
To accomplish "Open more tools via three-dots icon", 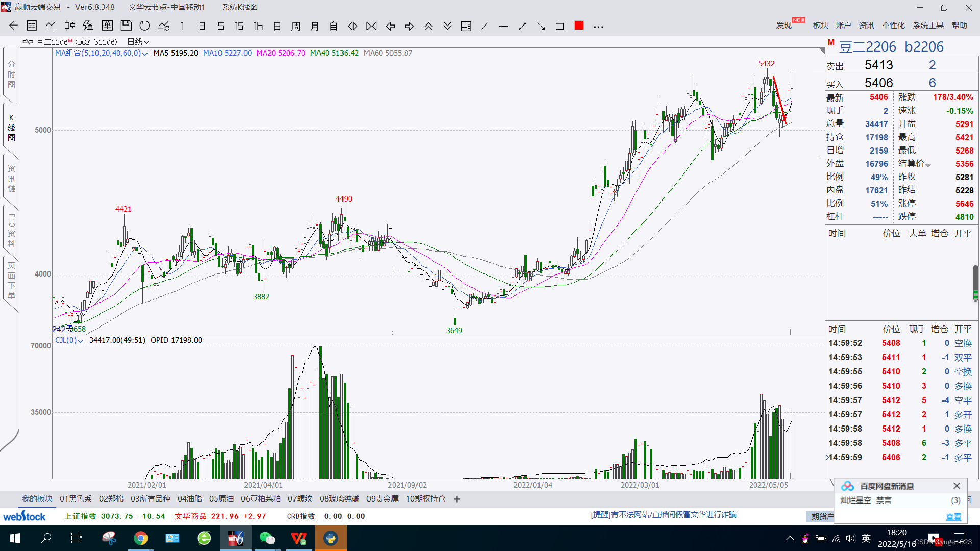I will pos(599,27).
